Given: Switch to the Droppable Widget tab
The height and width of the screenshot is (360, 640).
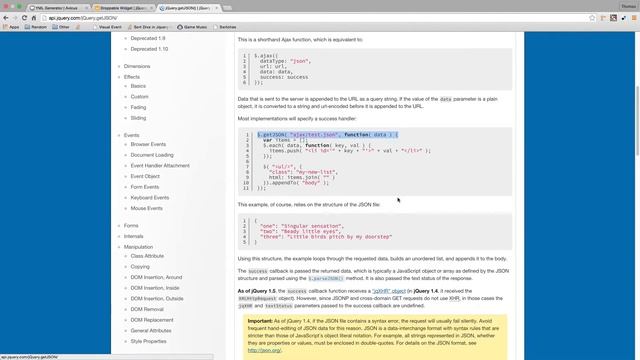Looking at the screenshot, I should [x=123, y=8].
